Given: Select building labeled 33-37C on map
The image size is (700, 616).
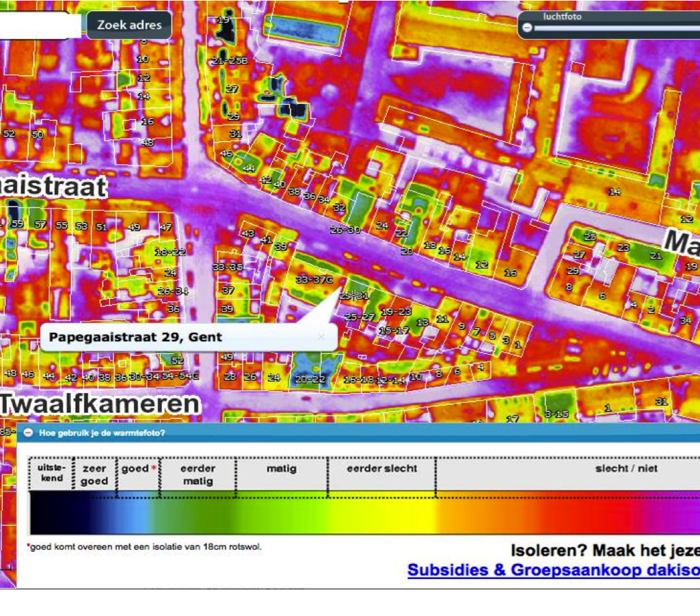Looking at the screenshot, I should (314, 280).
